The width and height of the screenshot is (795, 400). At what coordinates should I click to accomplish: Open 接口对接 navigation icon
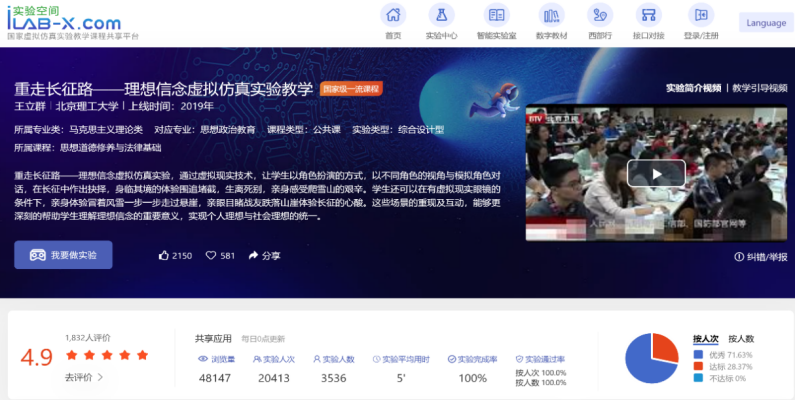pyautogui.click(x=648, y=16)
